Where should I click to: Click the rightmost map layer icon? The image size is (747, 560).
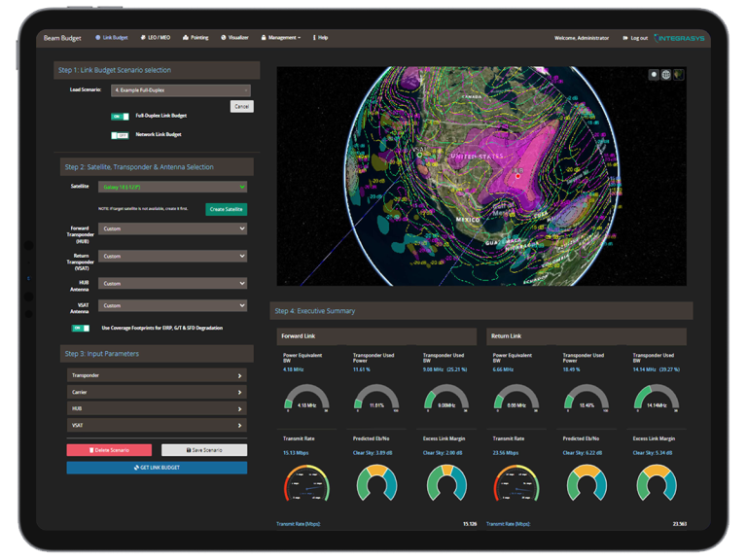[x=678, y=75]
